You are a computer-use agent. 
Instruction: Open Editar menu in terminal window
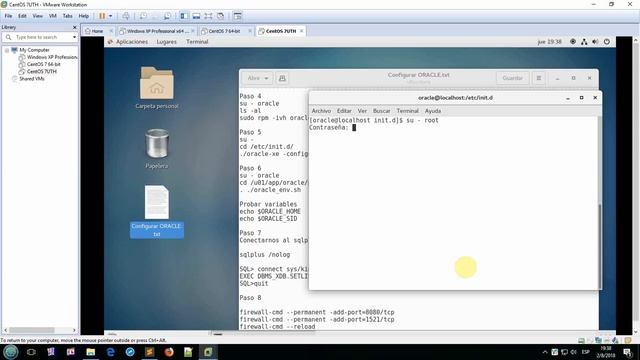tap(344, 111)
